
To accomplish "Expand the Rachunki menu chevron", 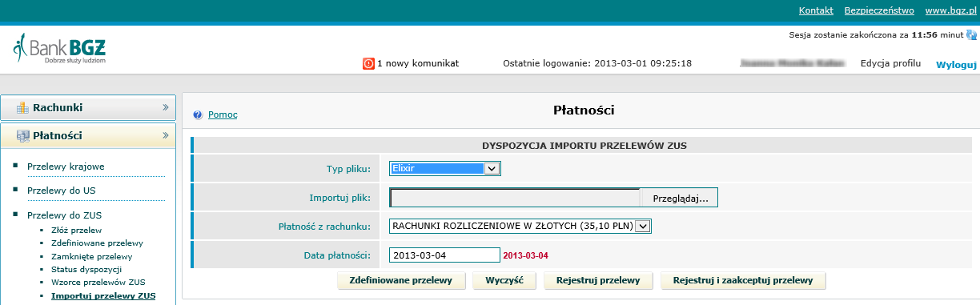I will [x=167, y=107].
